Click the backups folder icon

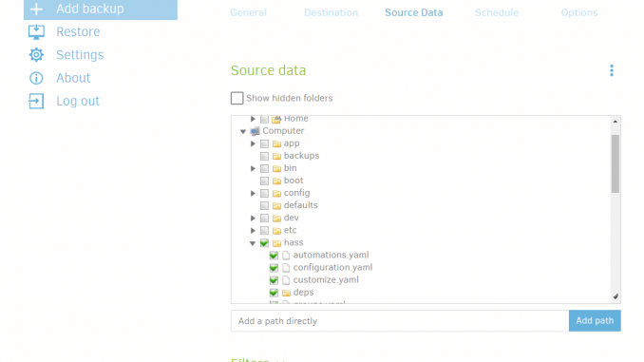click(276, 156)
